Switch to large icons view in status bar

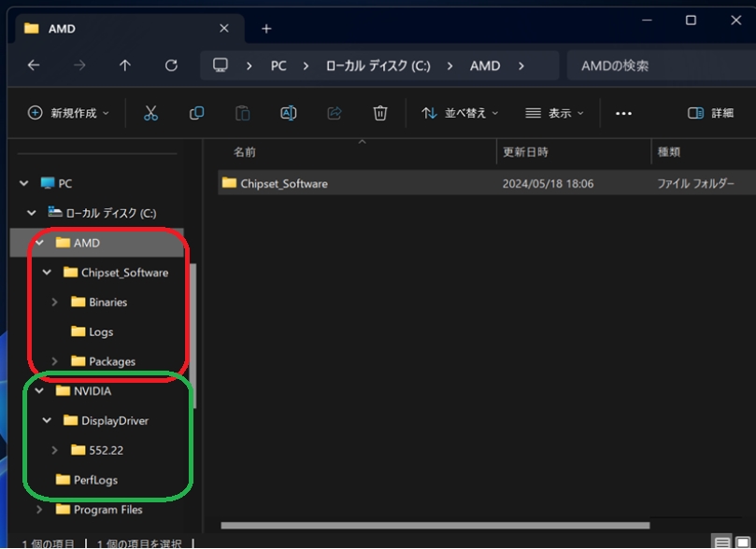point(743,543)
